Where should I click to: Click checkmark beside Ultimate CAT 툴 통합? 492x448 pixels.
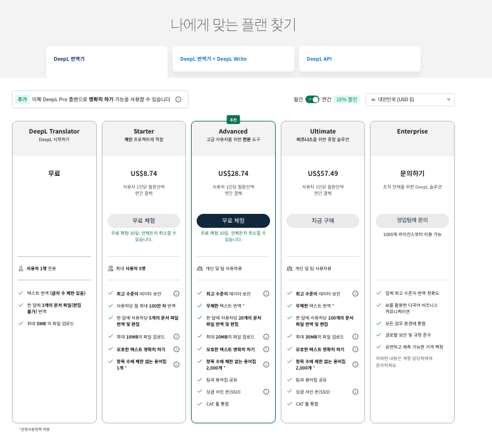click(x=289, y=404)
